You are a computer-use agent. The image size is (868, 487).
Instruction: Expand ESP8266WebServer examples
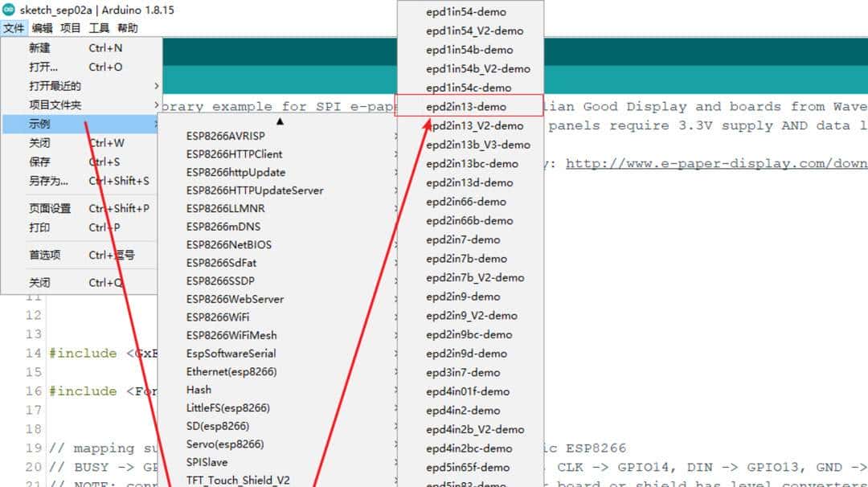235,299
